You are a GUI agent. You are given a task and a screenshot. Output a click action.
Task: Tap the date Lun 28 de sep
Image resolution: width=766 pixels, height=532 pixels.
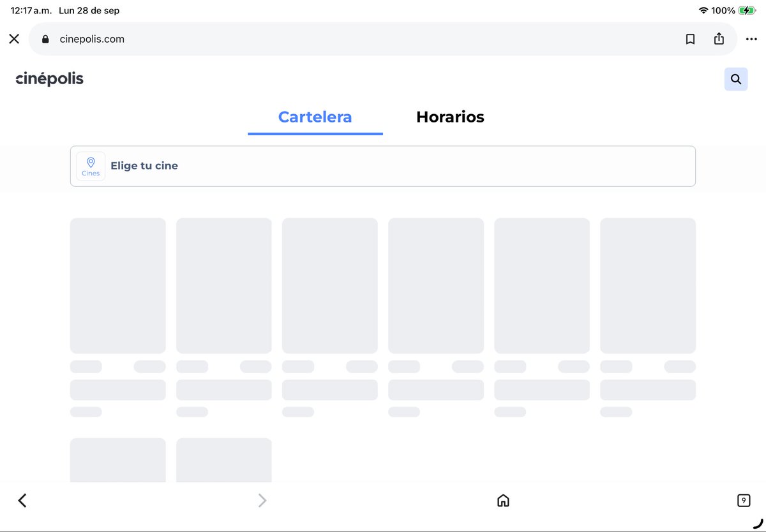(89, 10)
